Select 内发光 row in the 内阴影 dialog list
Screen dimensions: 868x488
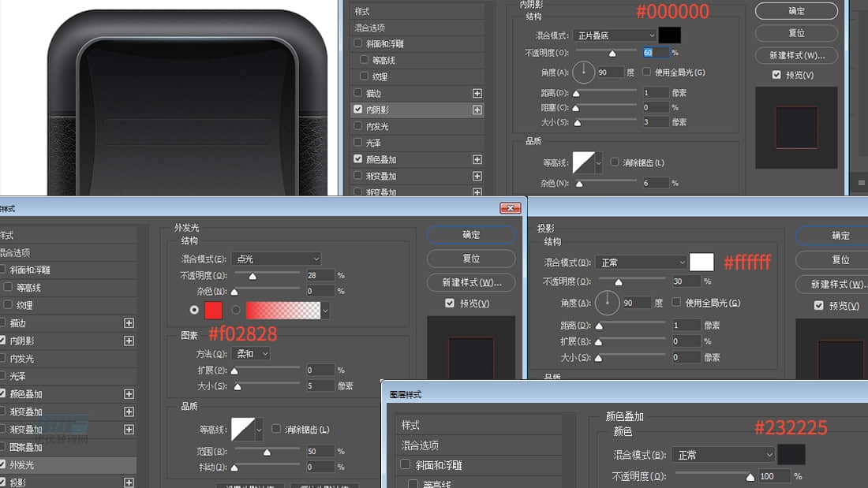(x=418, y=127)
